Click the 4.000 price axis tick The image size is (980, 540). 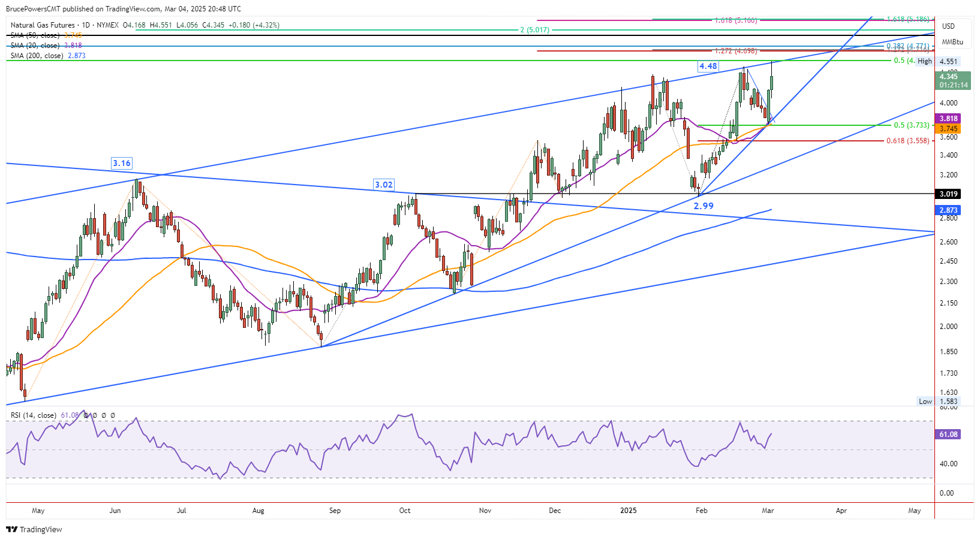click(x=949, y=103)
